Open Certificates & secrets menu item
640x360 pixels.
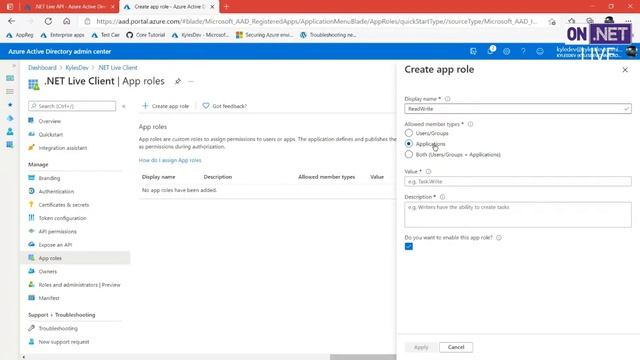point(63,205)
